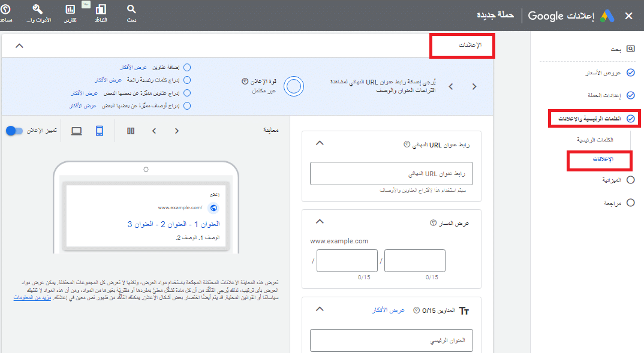Click help icon beside عرض المسار
This screenshot has height=353, width=644.
pyautogui.click(x=433, y=223)
